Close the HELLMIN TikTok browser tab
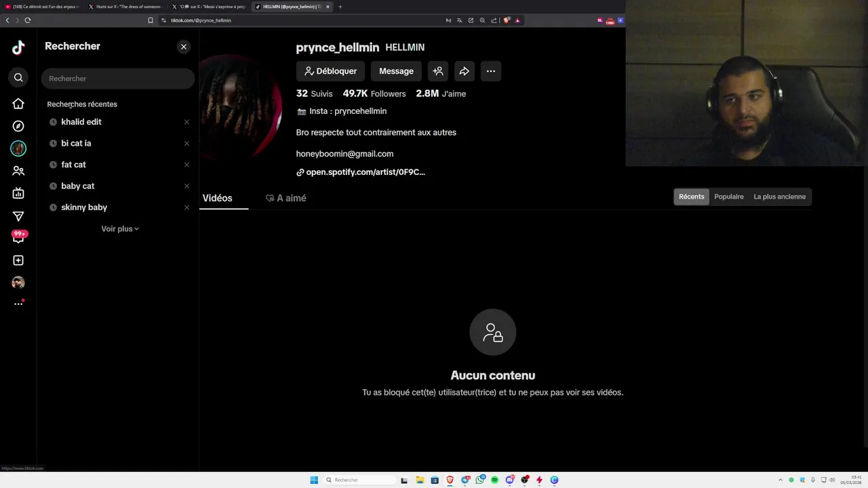This screenshot has height=488, width=868. pyautogui.click(x=328, y=7)
